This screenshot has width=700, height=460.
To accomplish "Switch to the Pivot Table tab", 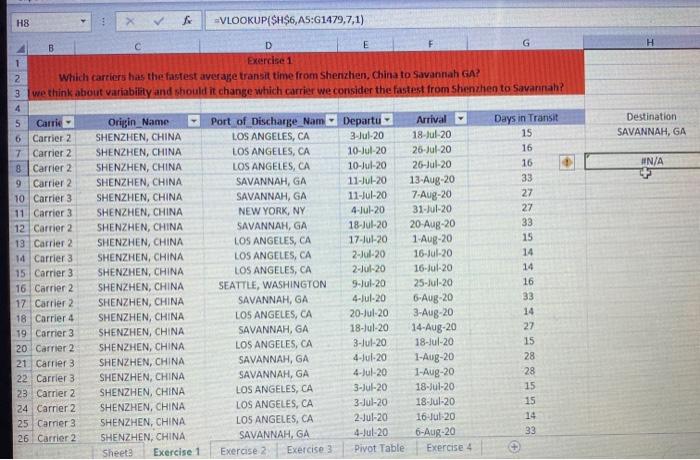I will pyautogui.click(x=379, y=447).
